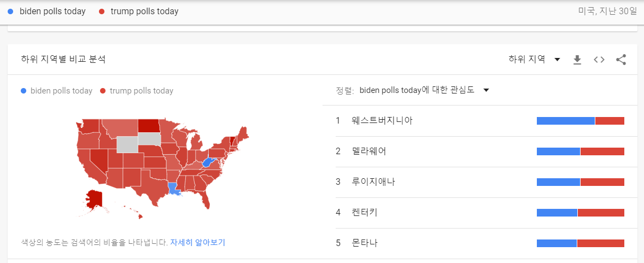This screenshot has height=263, width=644.
Task: Select 웨스트버지니아 in the ranking list
Action: 382,121
